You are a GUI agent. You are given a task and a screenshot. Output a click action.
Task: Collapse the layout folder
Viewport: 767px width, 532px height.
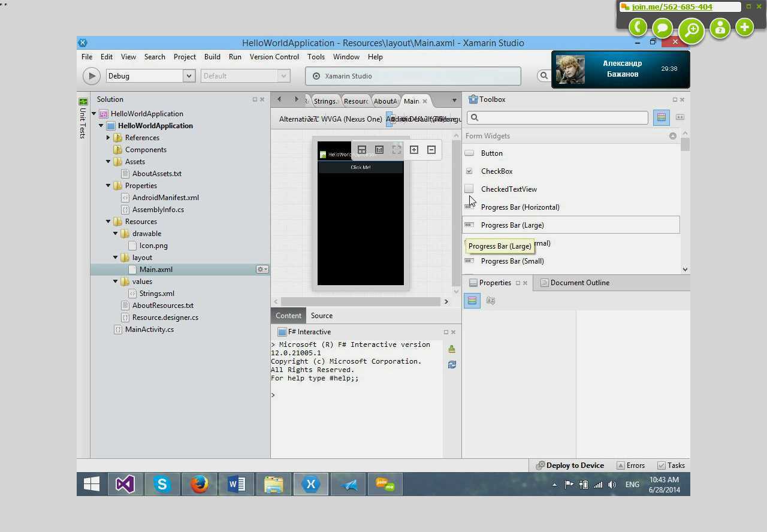[116, 258]
